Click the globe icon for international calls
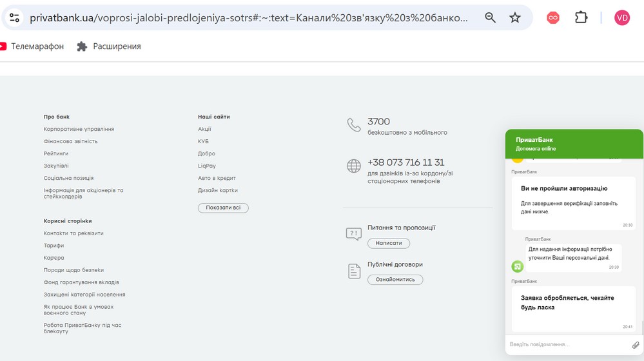 pyautogui.click(x=354, y=166)
